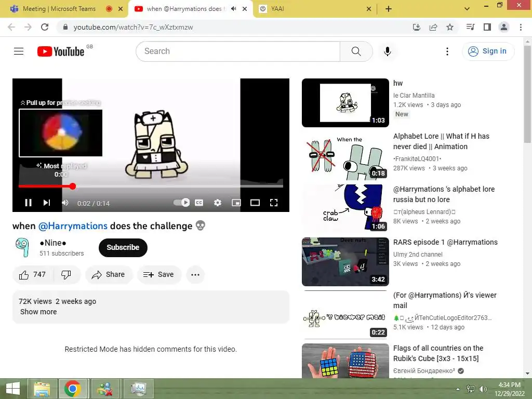Toggle the autoplay switch in player
532x399 pixels.
(181, 203)
